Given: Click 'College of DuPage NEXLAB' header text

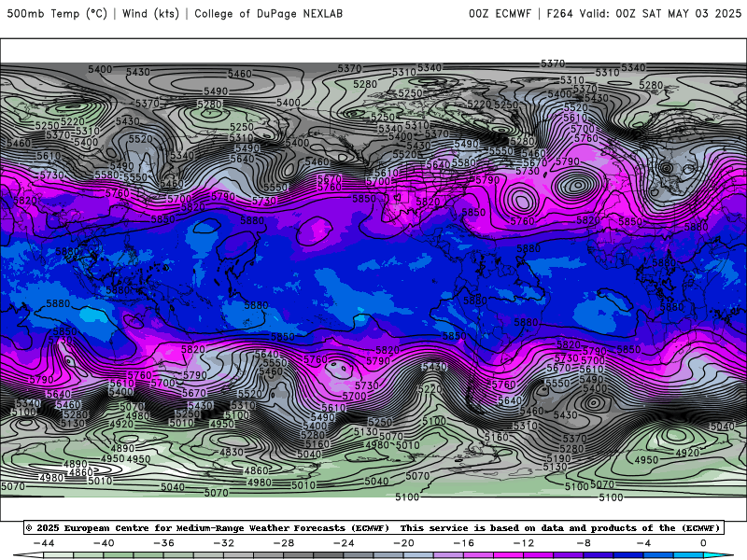Looking at the screenshot, I should tap(268, 13).
